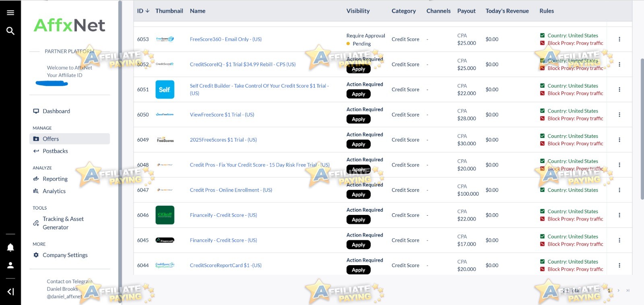The image size is (644, 305).
Task: Apply to Financeify offer 6045
Action: point(358,245)
